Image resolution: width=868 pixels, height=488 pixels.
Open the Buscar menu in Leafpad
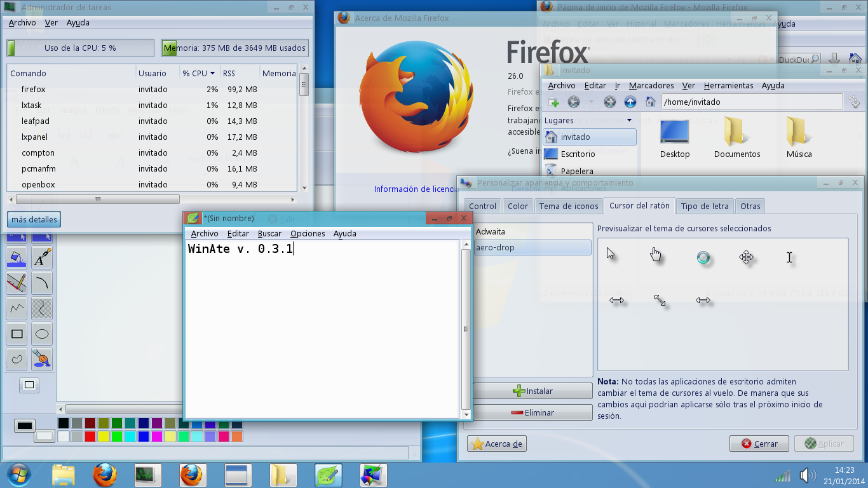[x=269, y=233]
